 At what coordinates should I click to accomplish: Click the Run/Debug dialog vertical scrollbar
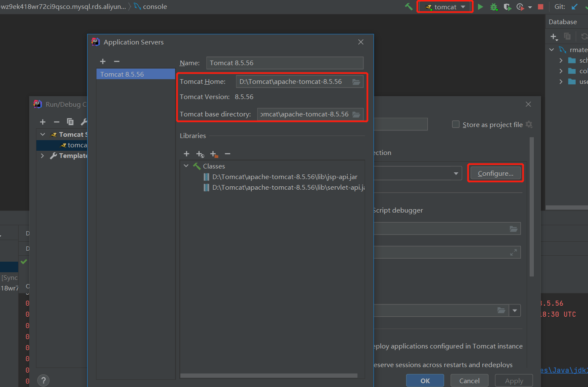532,207
